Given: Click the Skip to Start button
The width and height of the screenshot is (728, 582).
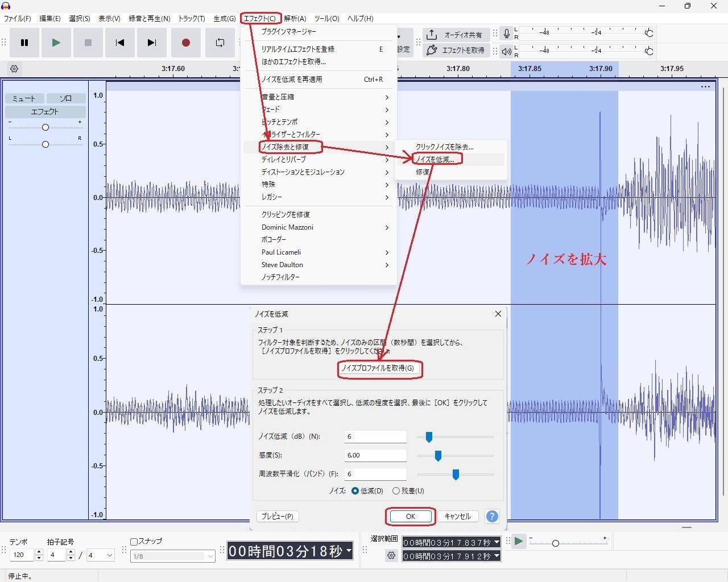Looking at the screenshot, I should tap(119, 43).
